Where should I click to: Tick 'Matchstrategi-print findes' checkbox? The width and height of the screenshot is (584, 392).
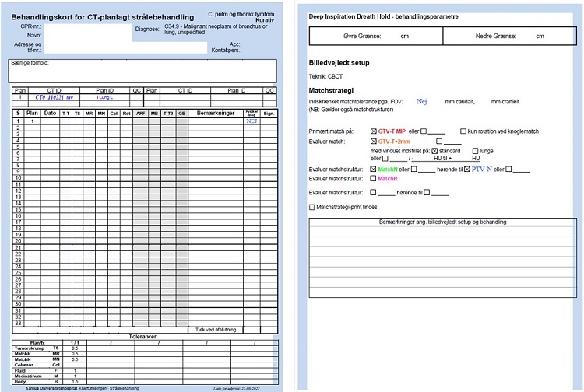point(312,207)
